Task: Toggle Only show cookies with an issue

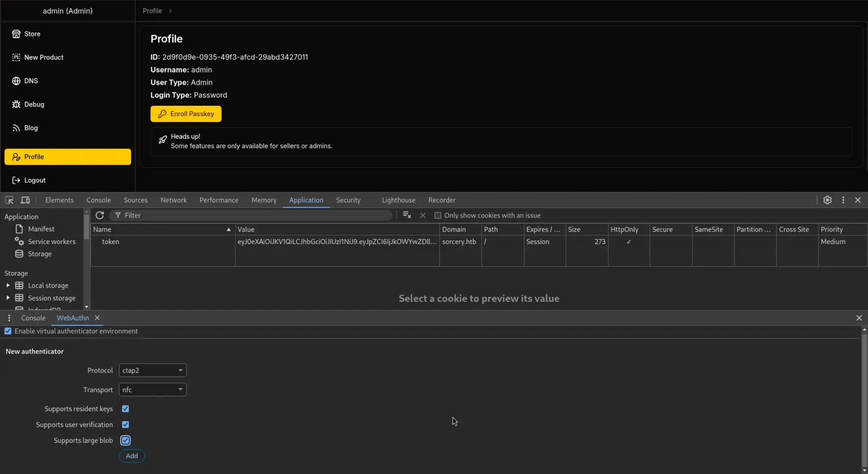Action: coord(438,216)
